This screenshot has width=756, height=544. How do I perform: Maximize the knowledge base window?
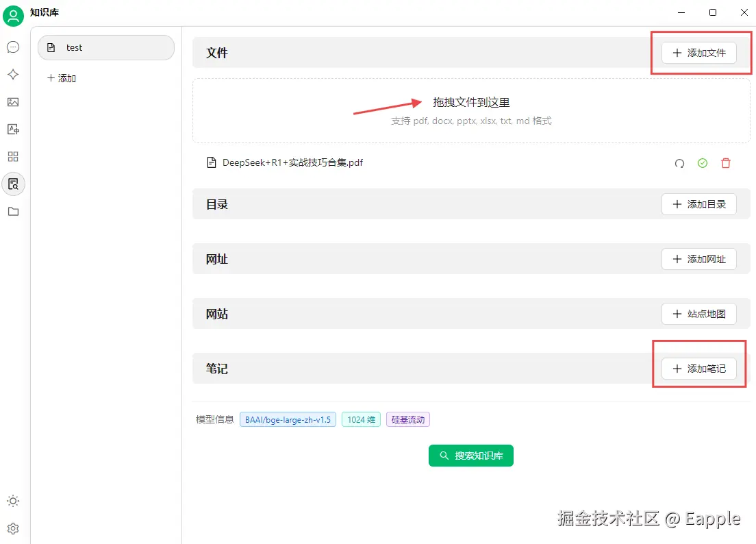[x=713, y=12]
